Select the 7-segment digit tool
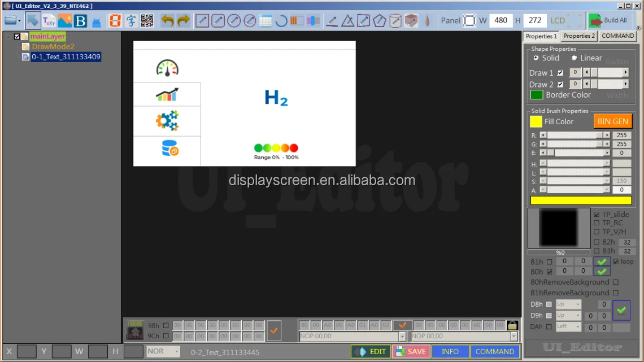This screenshot has width=644, height=362. [115, 21]
